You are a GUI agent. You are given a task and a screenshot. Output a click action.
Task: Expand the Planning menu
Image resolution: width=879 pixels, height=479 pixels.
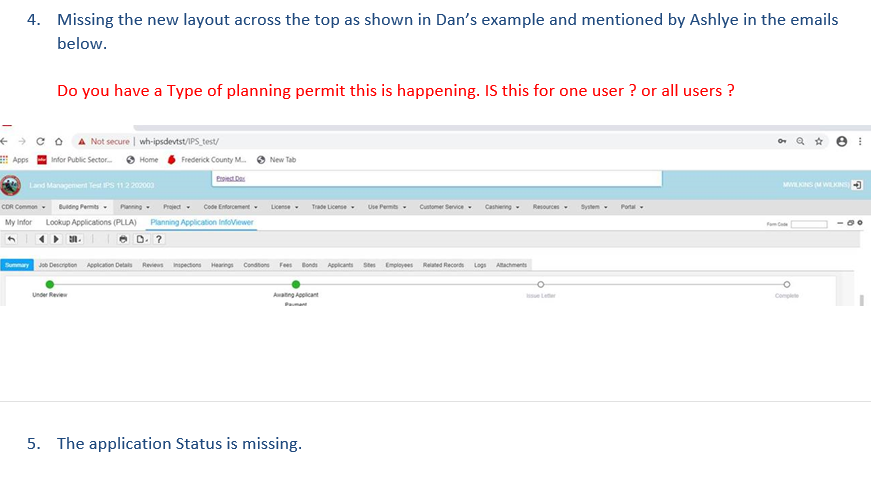click(135, 207)
